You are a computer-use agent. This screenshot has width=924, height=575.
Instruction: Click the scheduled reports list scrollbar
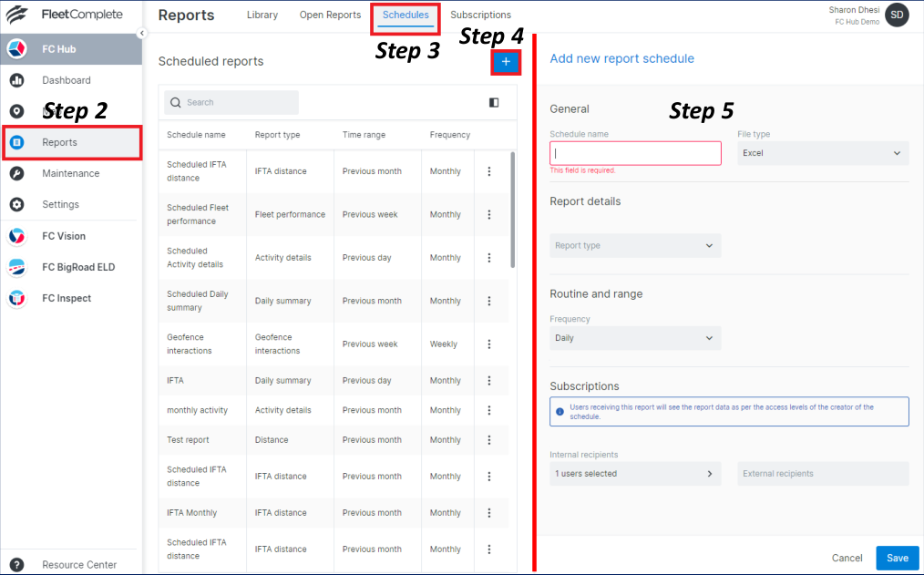click(512, 210)
